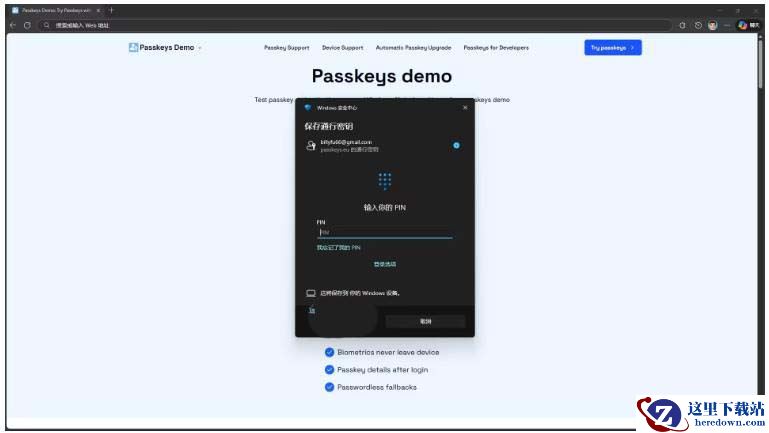Click the Windows Security shield icon

click(307, 107)
